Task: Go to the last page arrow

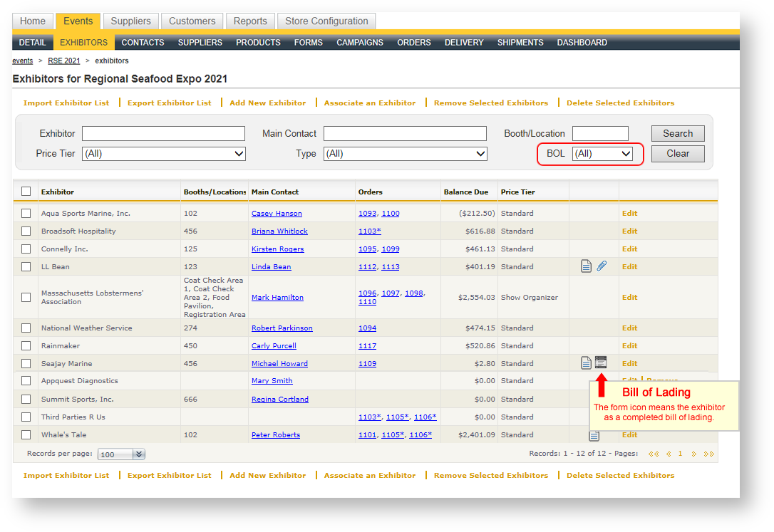Action: point(708,454)
